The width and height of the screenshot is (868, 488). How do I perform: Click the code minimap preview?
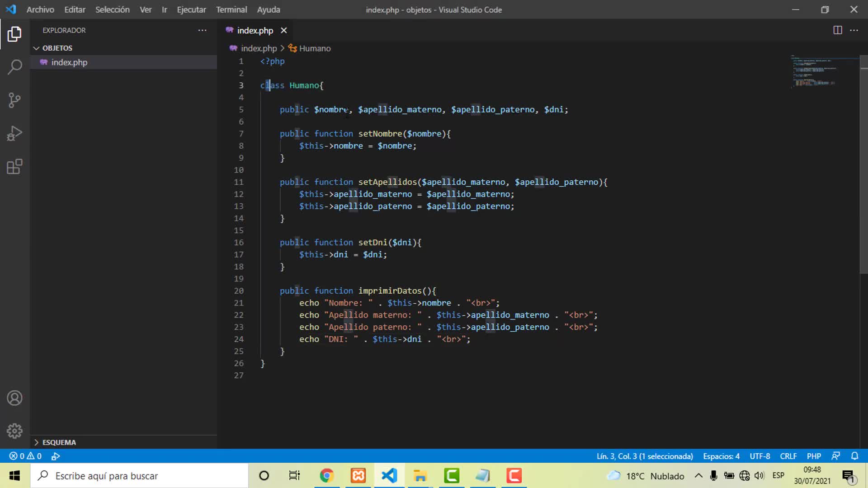click(x=814, y=71)
